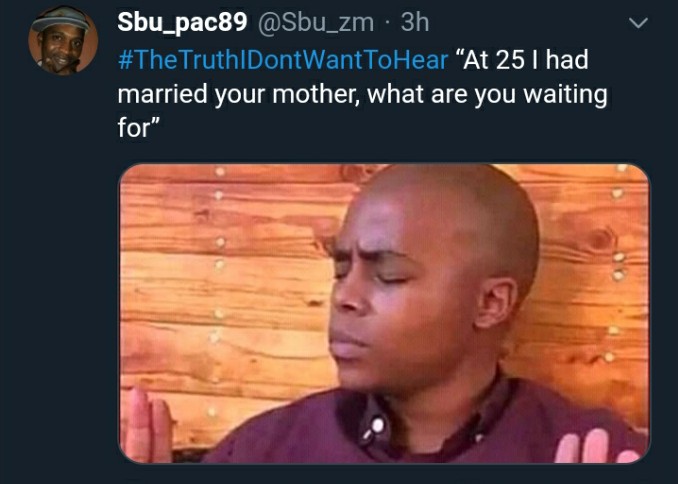678x484 pixels.
Task: Open the @Sbu_zm handle link
Action: [x=316, y=22]
